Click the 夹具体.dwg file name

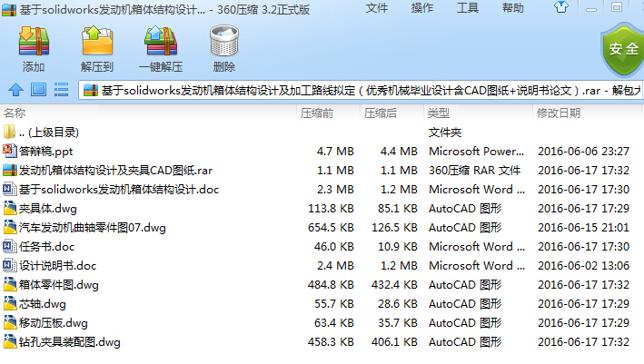[48, 209]
